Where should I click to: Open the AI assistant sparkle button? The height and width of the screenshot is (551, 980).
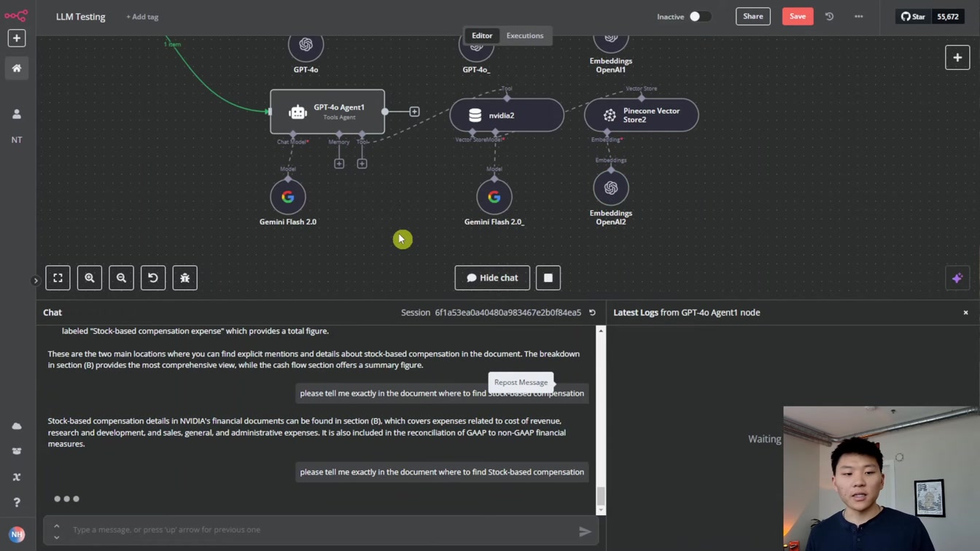[957, 278]
